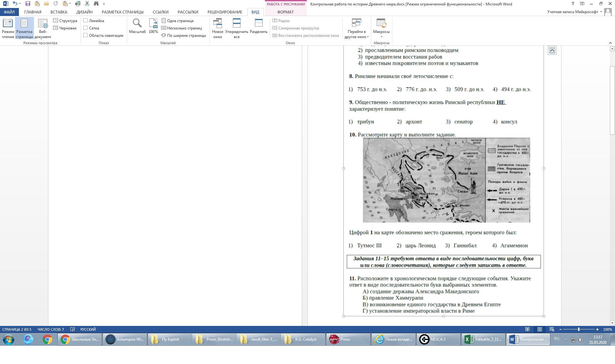Switch to Reading Mode view

point(8,28)
